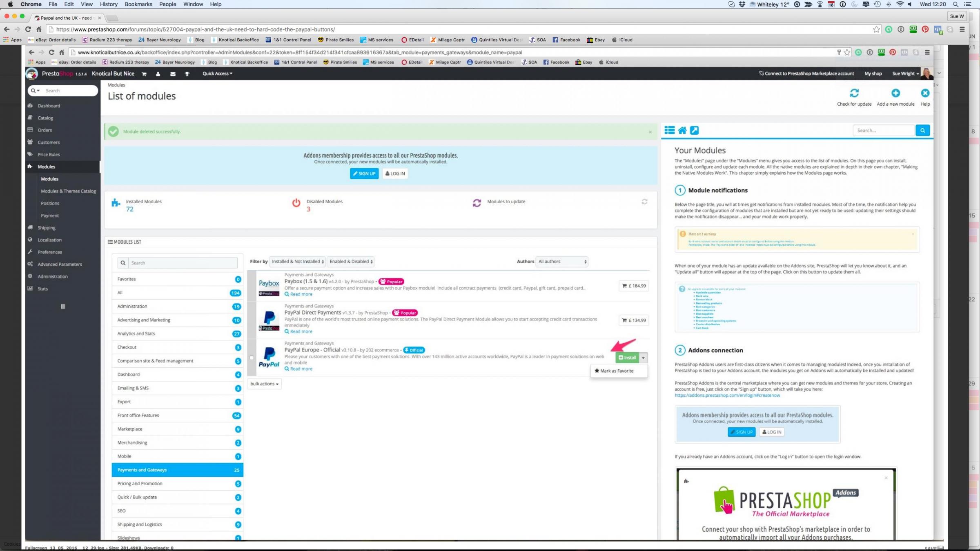
Task: Click the blue search button in help panel
Action: click(x=922, y=131)
